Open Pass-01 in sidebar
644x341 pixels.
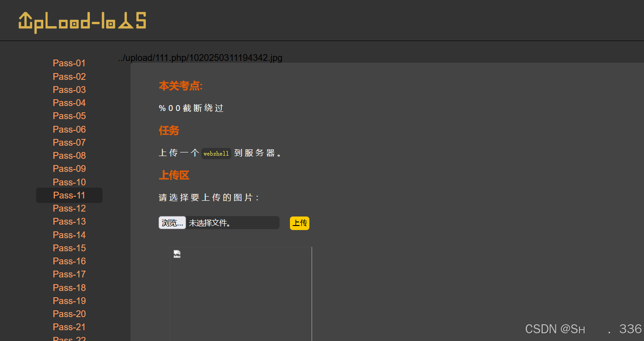click(x=69, y=63)
